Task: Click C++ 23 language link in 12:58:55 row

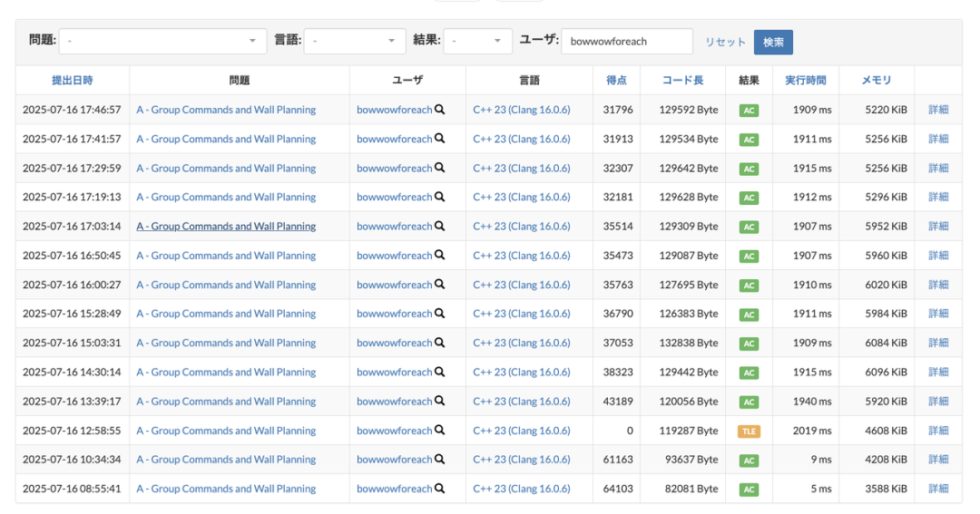Action: pyautogui.click(x=521, y=431)
